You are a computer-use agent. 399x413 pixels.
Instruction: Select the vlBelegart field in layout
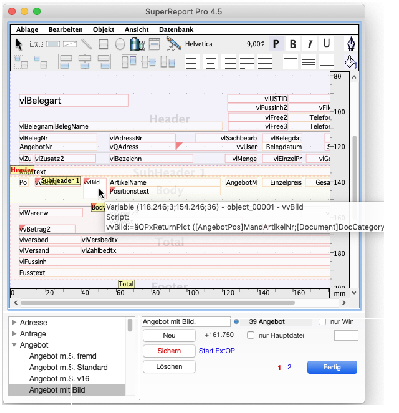point(74,101)
